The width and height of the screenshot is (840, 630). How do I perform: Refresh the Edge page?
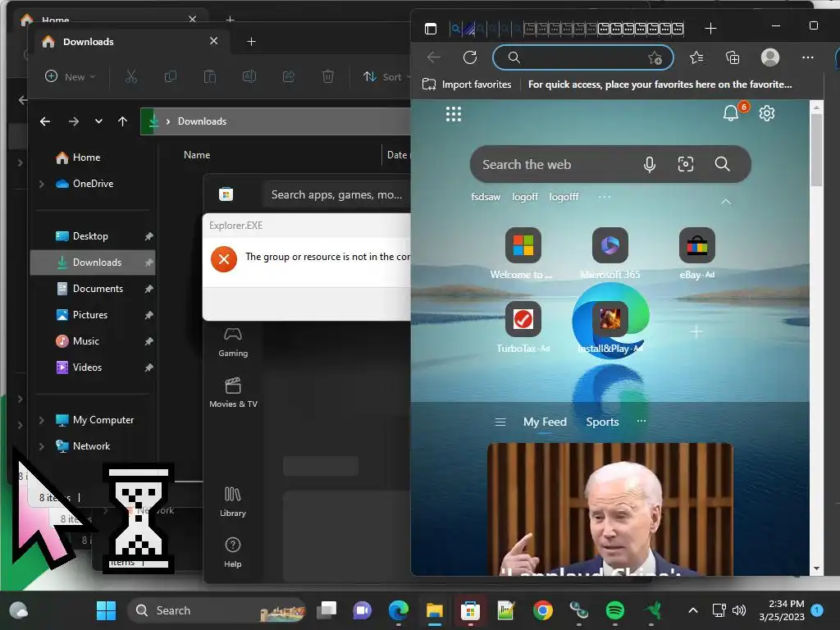(470, 57)
